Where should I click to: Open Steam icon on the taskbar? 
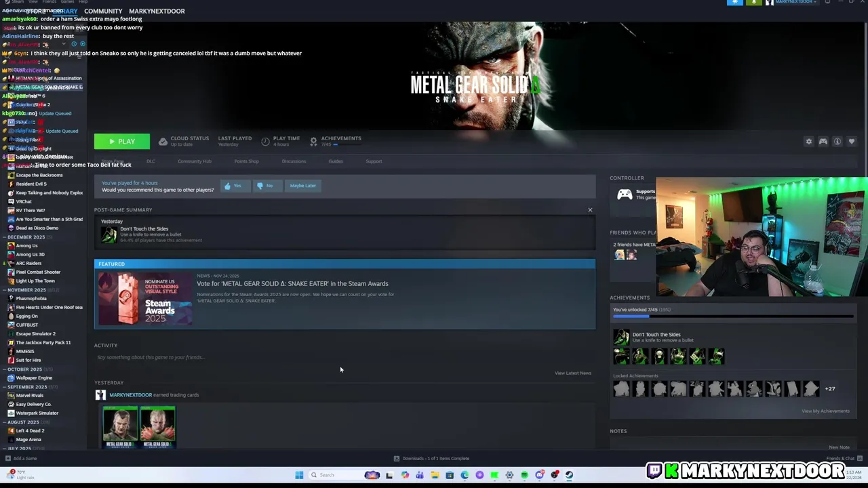click(569, 475)
